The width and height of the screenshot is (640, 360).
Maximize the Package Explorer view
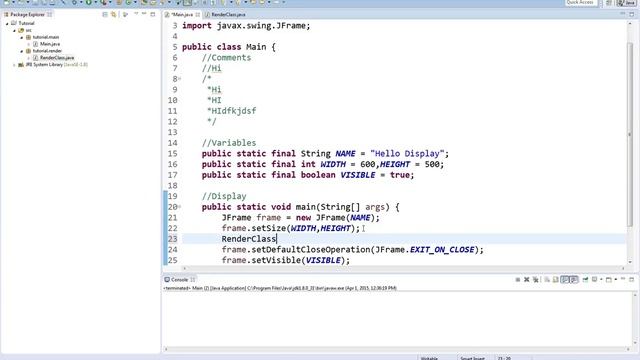pos(153,14)
